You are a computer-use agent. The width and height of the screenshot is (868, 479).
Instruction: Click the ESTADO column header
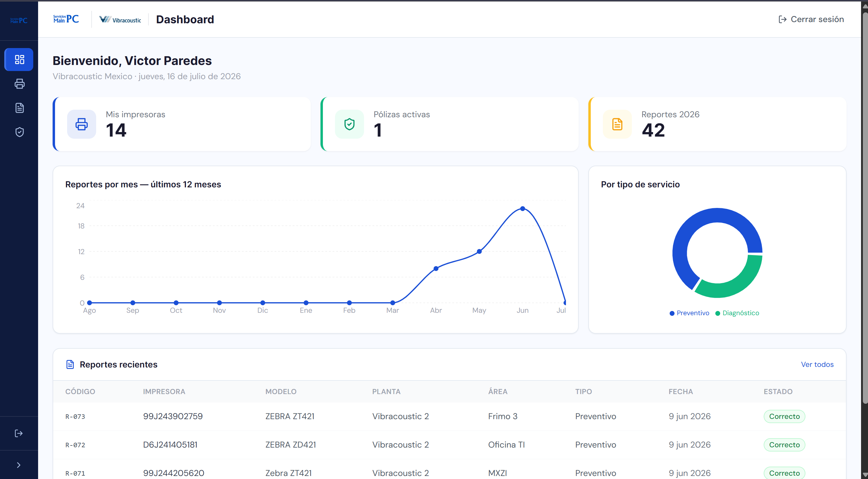(x=778, y=392)
